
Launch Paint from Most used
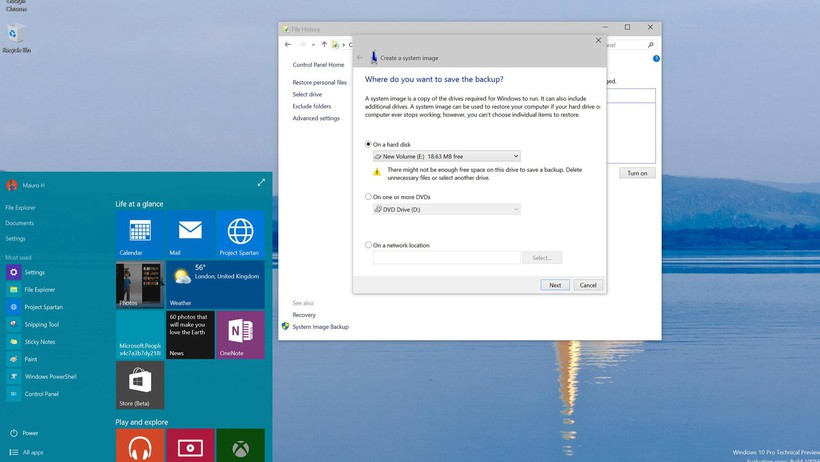coord(30,359)
